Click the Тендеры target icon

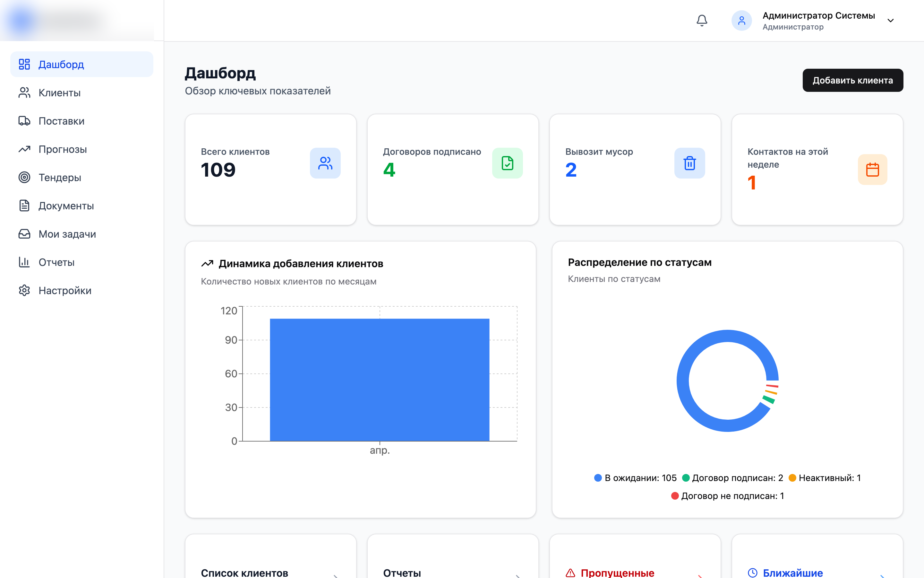point(24,177)
